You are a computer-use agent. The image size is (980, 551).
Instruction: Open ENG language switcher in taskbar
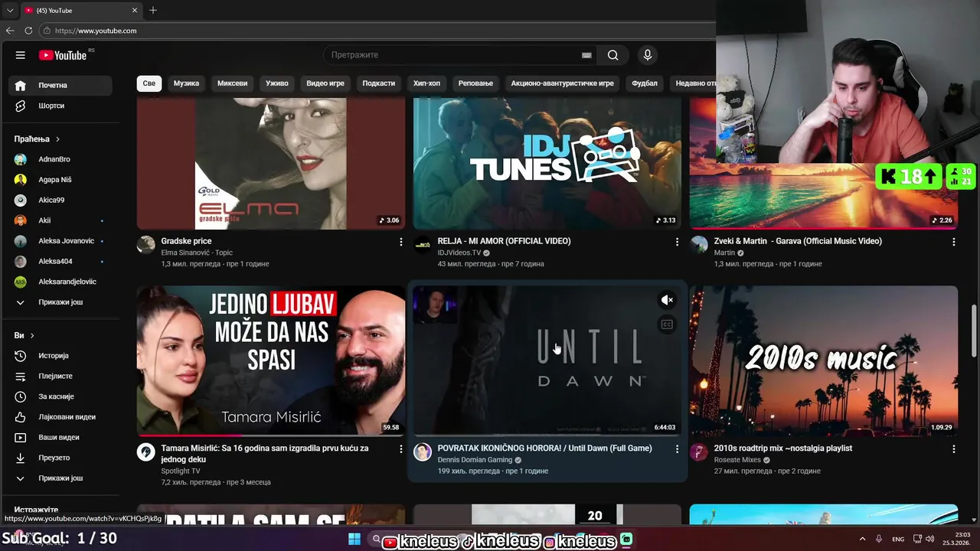(898, 540)
